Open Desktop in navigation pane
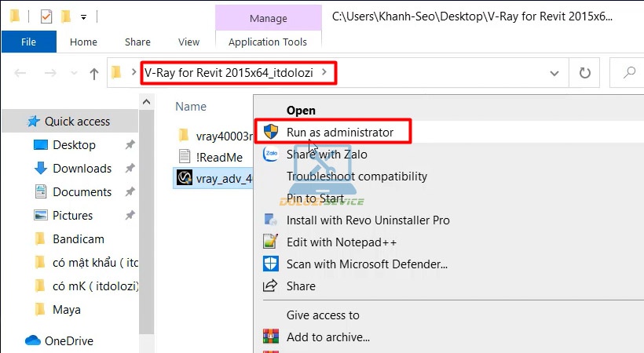This screenshot has width=644, height=353. 74,145
